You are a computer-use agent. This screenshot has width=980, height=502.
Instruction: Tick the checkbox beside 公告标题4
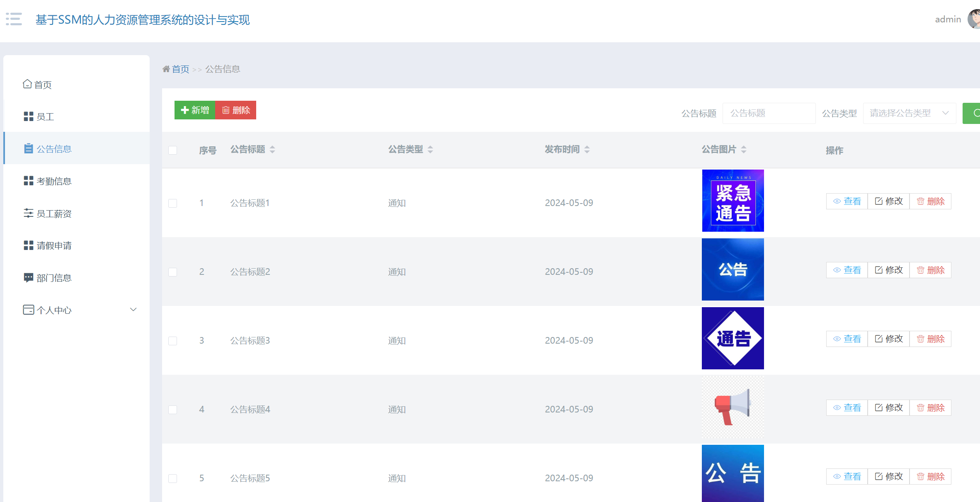pos(173,409)
